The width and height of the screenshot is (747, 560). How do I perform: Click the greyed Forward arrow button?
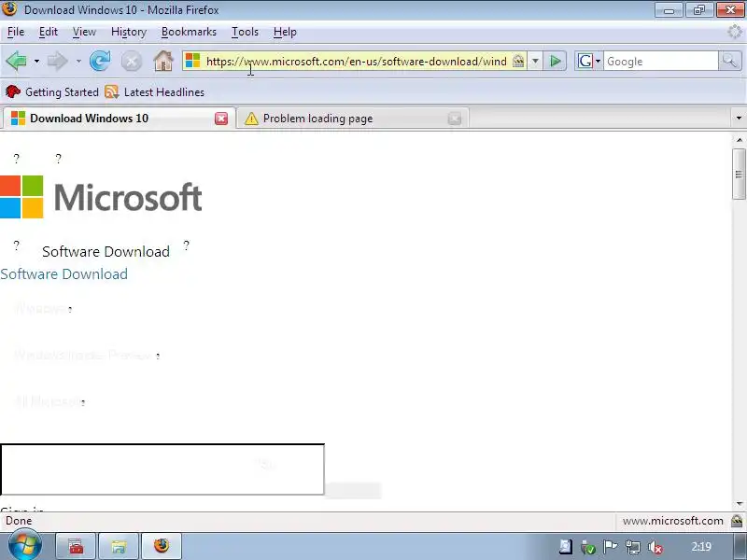click(58, 61)
